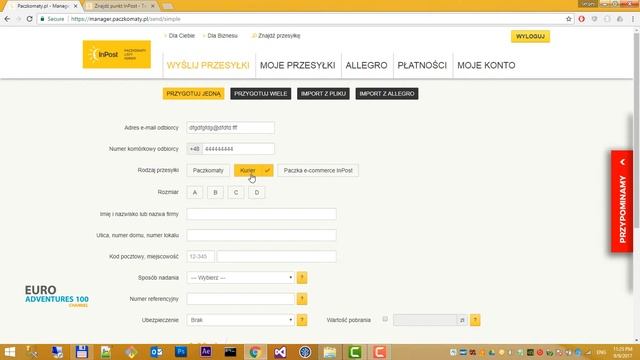Click help icon beside Ubezpieczenie
The height and width of the screenshot is (360, 640).
tap(302, 320)
